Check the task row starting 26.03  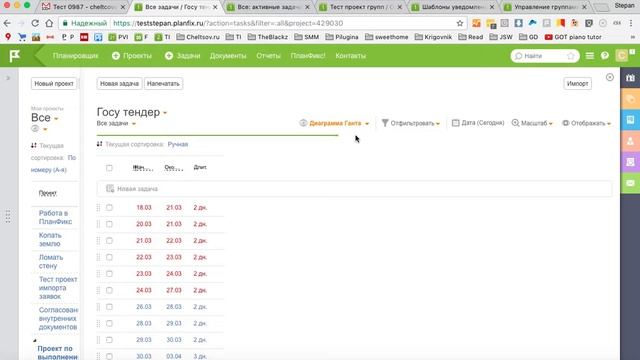coord(109,307)
